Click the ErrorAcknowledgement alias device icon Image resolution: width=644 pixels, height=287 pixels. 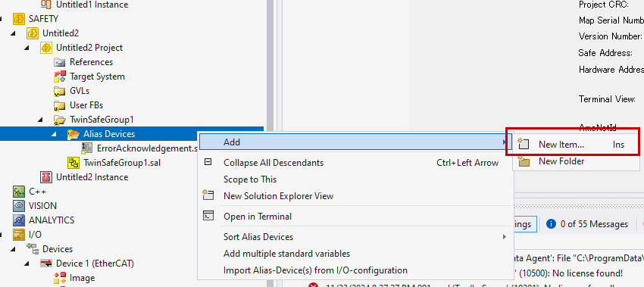click(x=86, y=148)
